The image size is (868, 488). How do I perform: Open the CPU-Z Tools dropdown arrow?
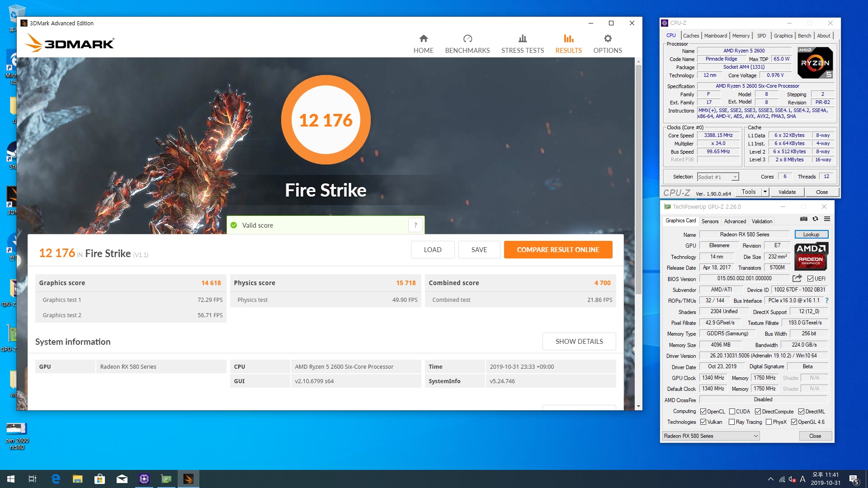click(x=765, y=192)
